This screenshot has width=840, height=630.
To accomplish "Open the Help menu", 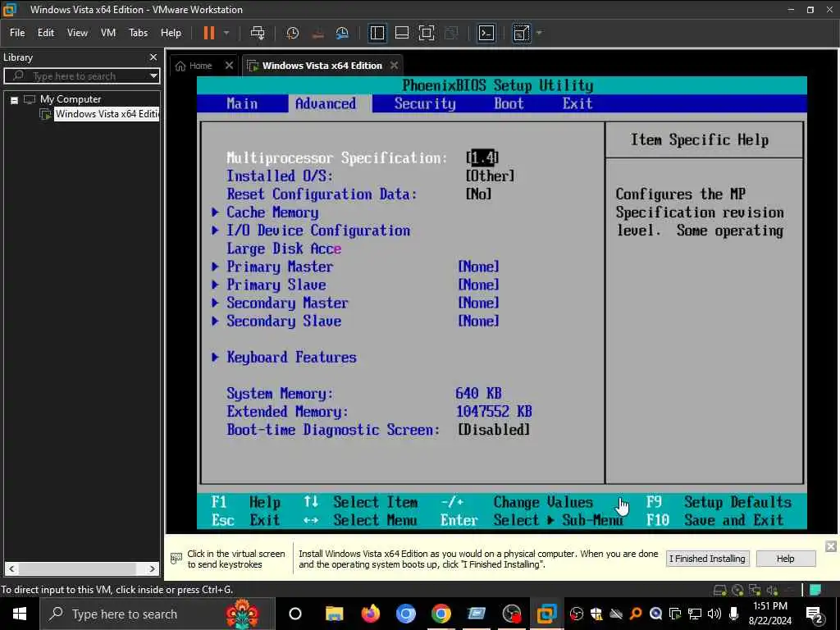I will [171, 33].
